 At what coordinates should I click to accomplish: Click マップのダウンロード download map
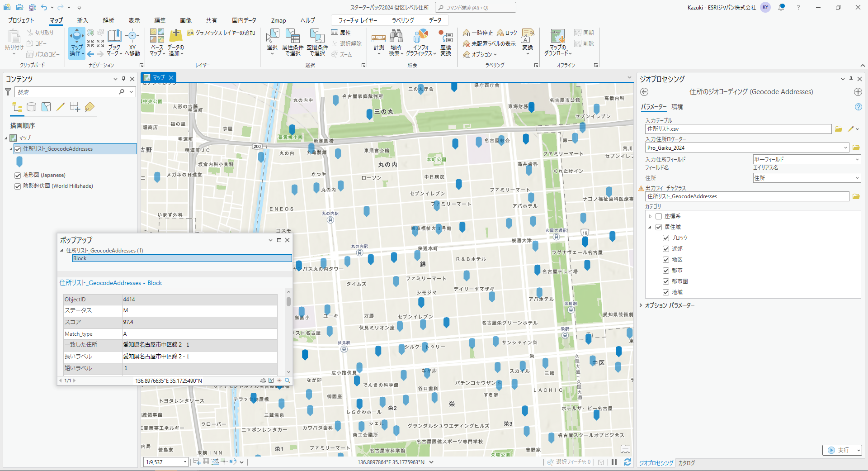[x=558, y=43]
